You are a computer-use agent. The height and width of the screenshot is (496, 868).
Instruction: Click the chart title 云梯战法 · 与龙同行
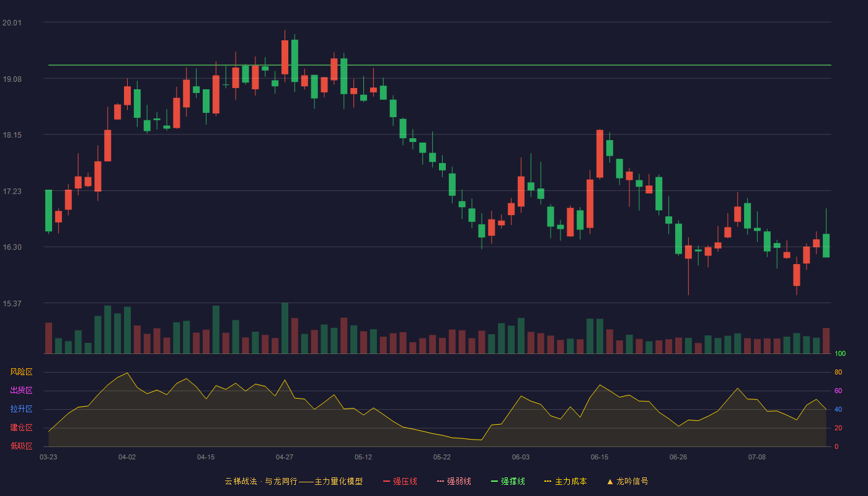[x=262, y=481]
